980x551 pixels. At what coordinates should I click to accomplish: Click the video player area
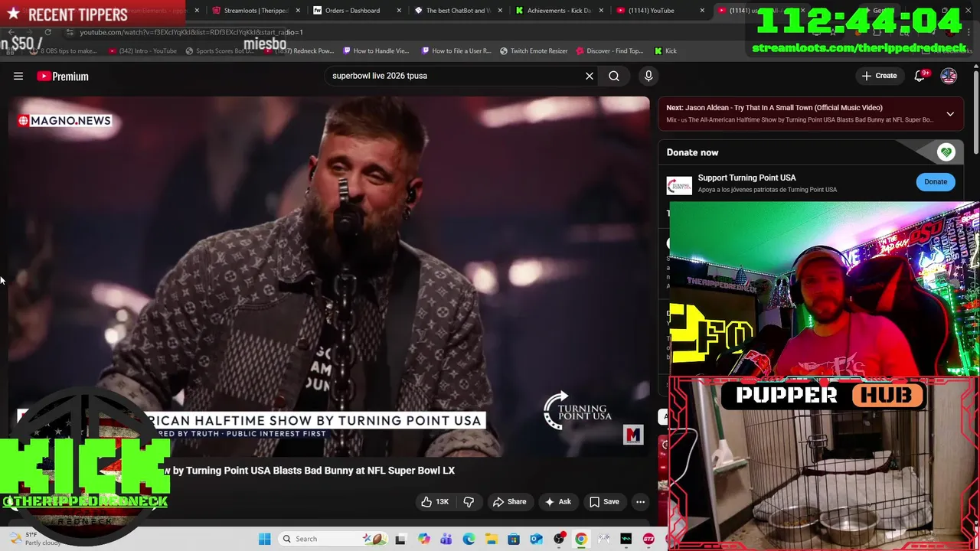pyautogui.click(x=329, y=275)
